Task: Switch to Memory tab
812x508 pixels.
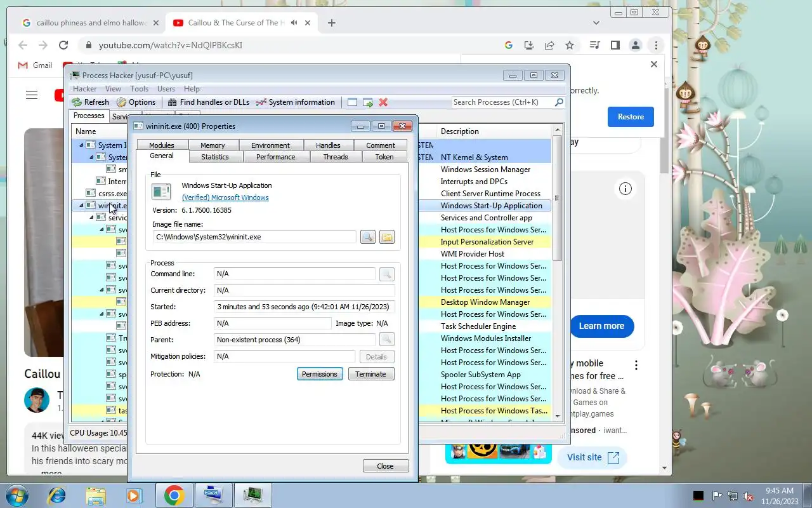Action: [x=213, y=145]
